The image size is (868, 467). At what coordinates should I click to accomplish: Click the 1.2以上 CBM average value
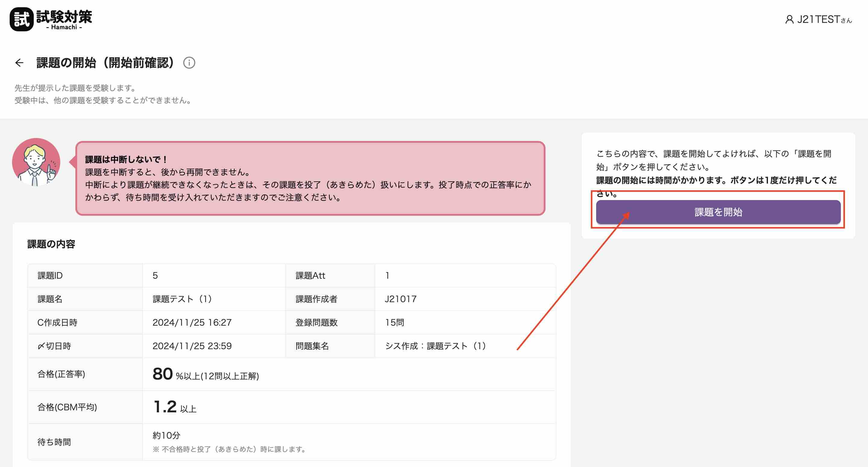coord(175,407)
